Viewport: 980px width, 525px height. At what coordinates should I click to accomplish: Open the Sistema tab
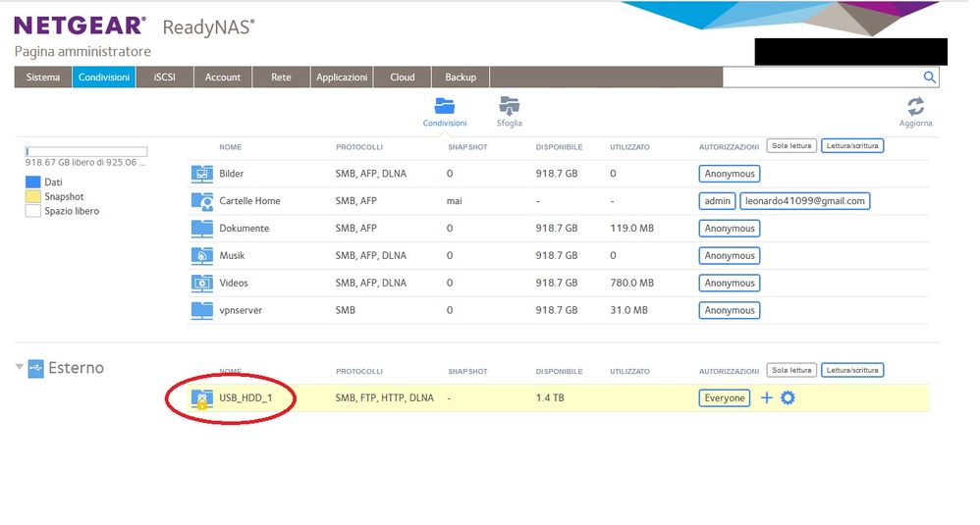click(43, 78)
